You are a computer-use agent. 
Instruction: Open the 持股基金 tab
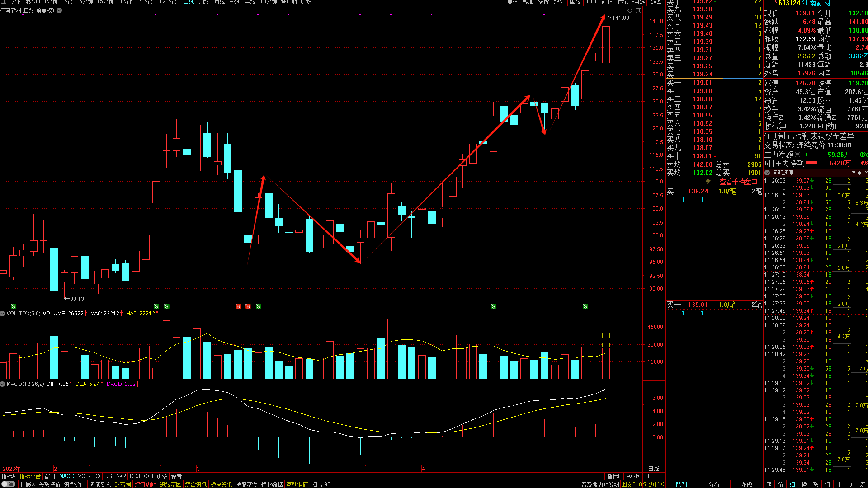pyautogui.click(x=246, y=484)
